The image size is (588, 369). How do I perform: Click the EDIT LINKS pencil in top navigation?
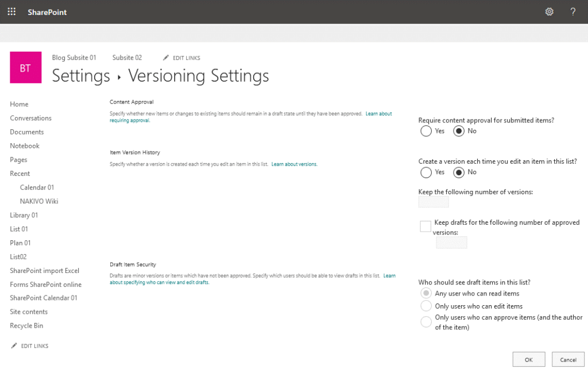click(181, 57)
